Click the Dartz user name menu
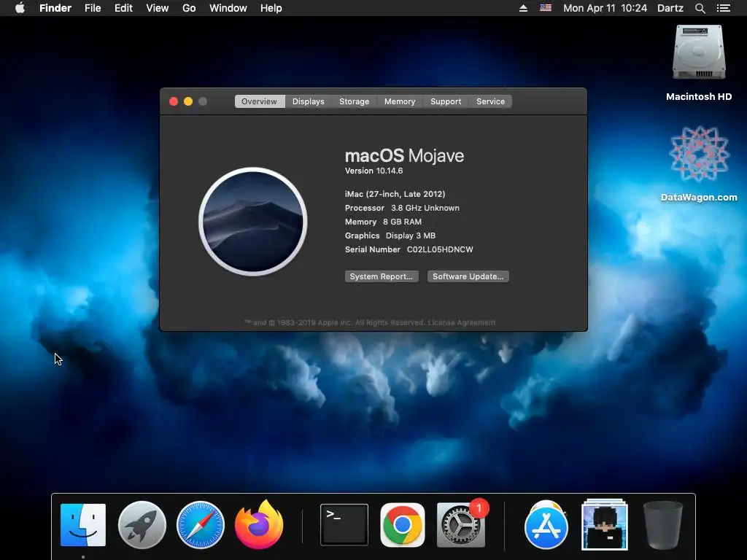The image size is (747, 560). click(670, 8)
